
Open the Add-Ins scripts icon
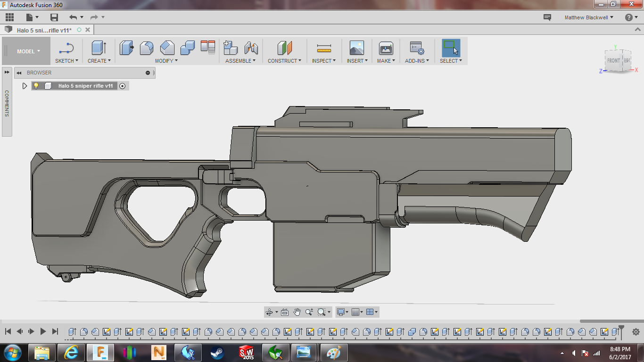[417, 48]
